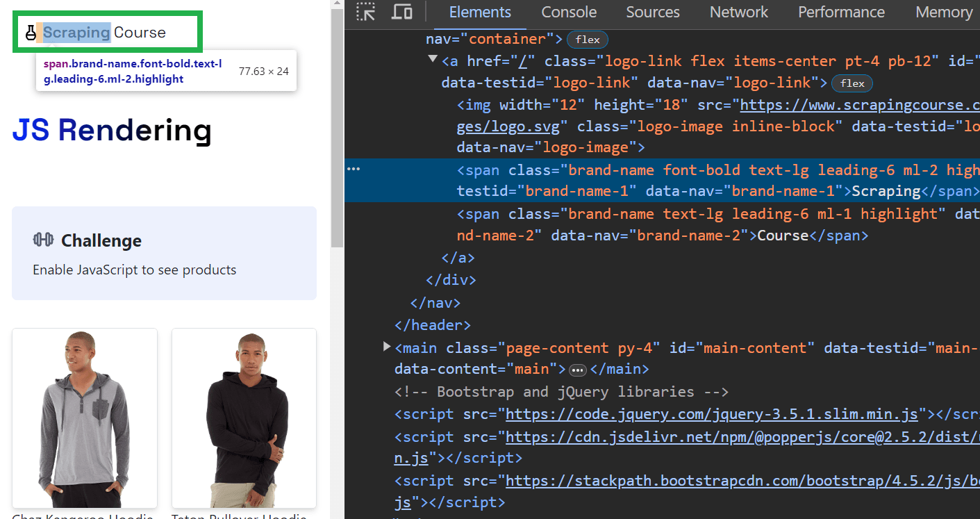This screenshot has height=519, width=980.
Task: Select the closing header tag line
Action: point(433,325)
